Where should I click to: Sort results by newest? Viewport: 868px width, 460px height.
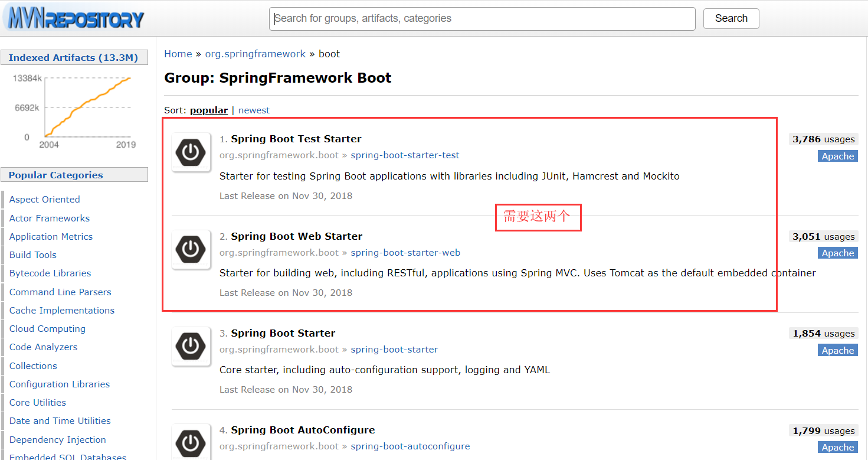pos(254,110)
